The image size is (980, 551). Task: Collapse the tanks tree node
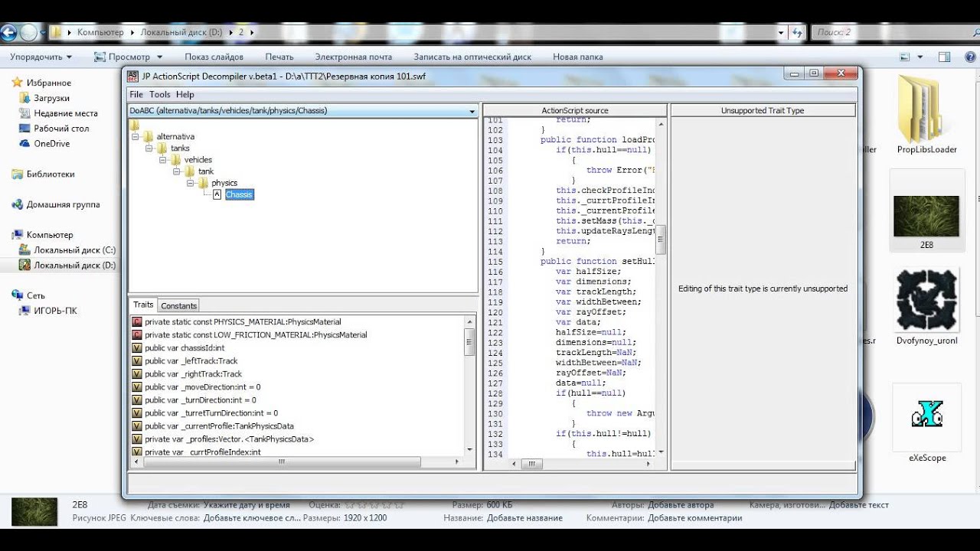[x=149, y=148]
